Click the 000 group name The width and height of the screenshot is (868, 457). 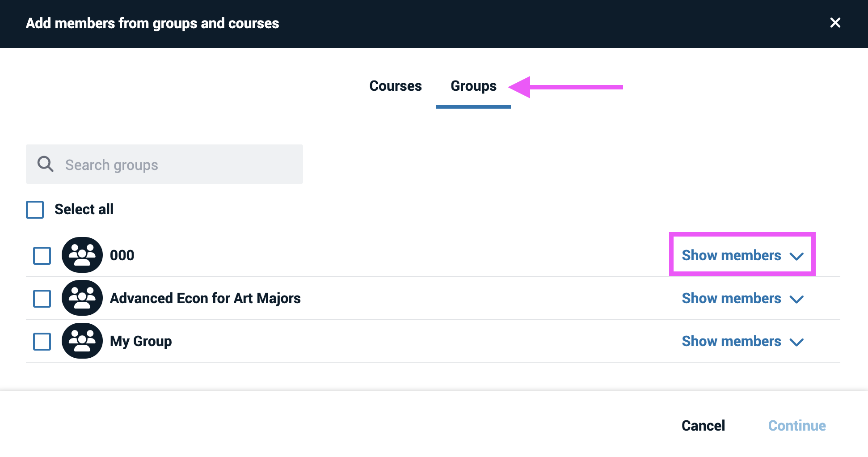tap(122, 255)
